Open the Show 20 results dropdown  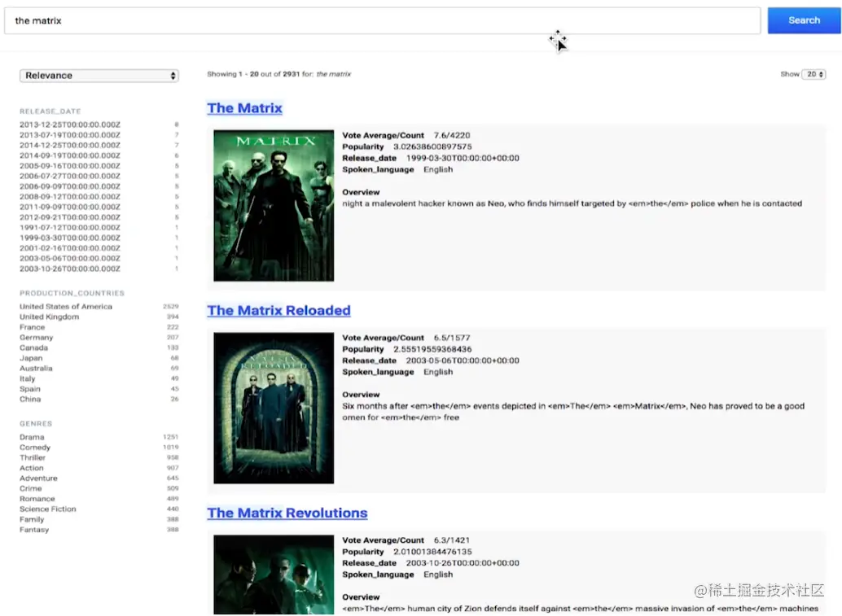(813, 74)
